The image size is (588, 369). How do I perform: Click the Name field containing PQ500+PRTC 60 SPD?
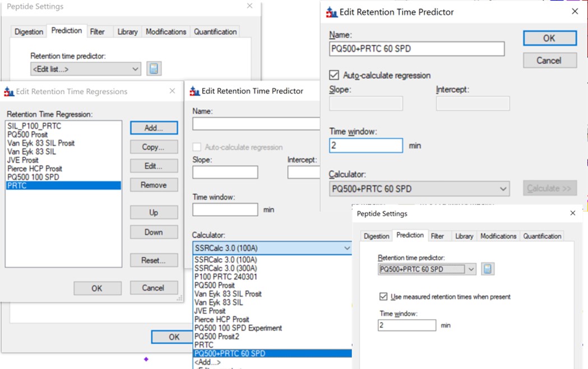tap(416, 49)
